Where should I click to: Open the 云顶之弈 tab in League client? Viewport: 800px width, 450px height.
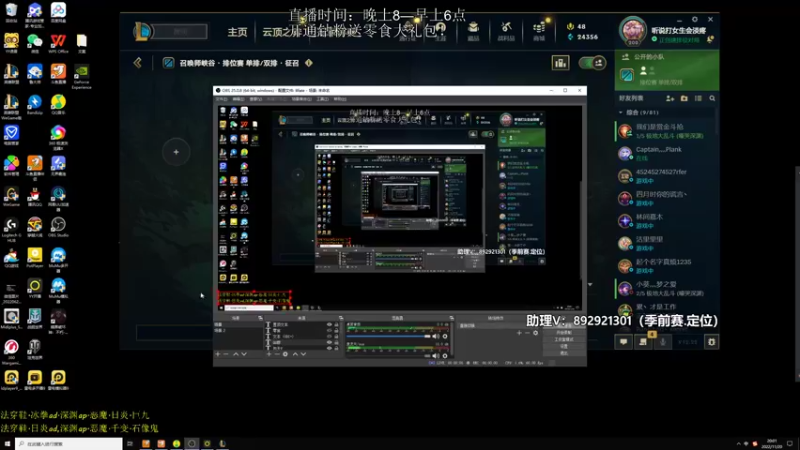click(282, 32)
